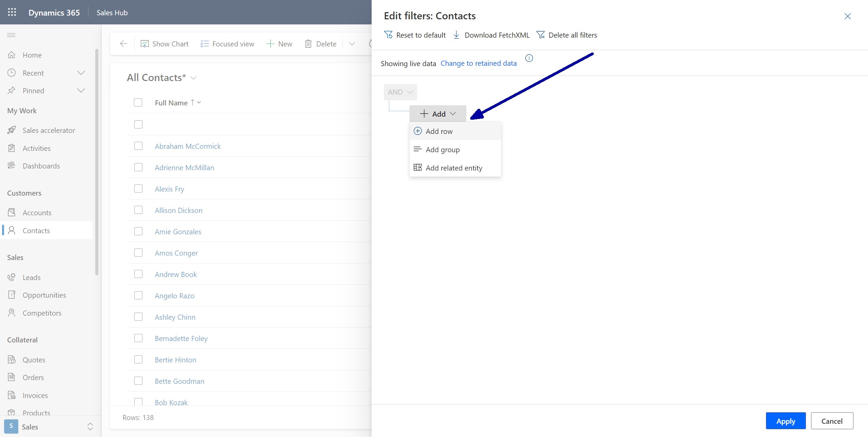The height and width of the screenshot is (437, 868).
Task: Choose Add row from the menu
Action: click(455, 131)
